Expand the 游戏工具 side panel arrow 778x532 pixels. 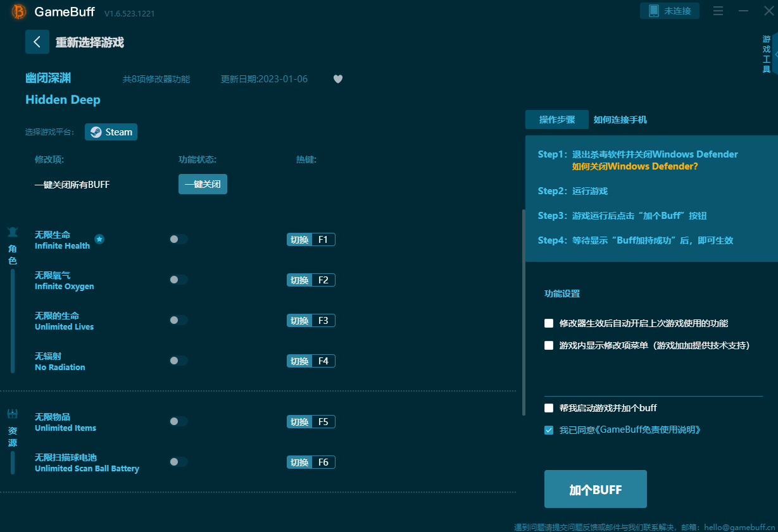point(775,55)
